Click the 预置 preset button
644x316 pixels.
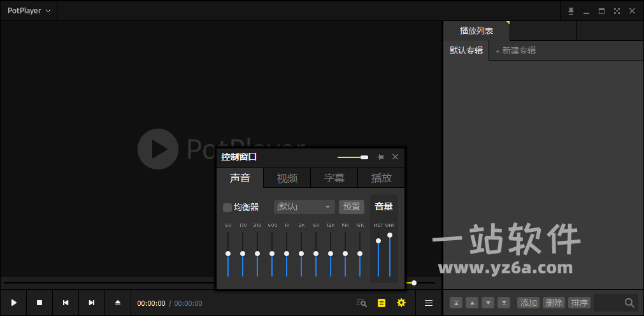coord(352,206)
